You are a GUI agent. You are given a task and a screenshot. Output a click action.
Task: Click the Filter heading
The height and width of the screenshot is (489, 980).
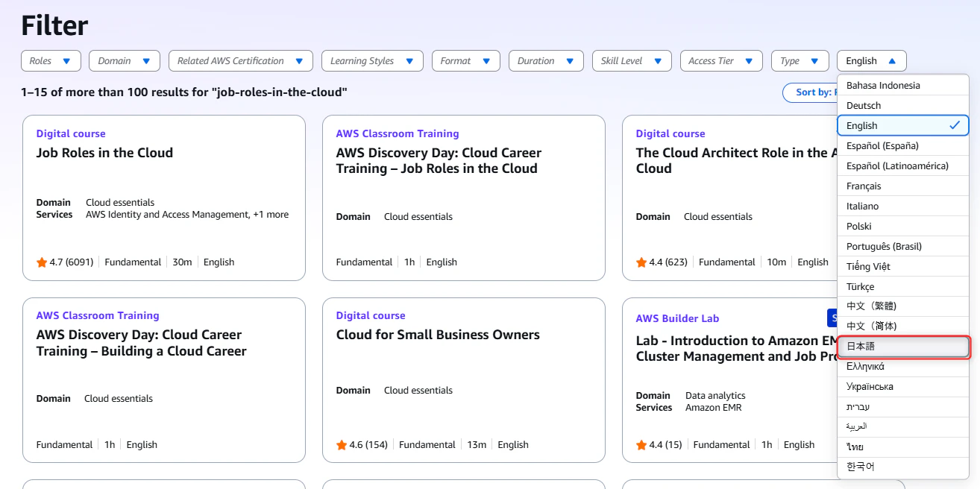coord(54,26)
